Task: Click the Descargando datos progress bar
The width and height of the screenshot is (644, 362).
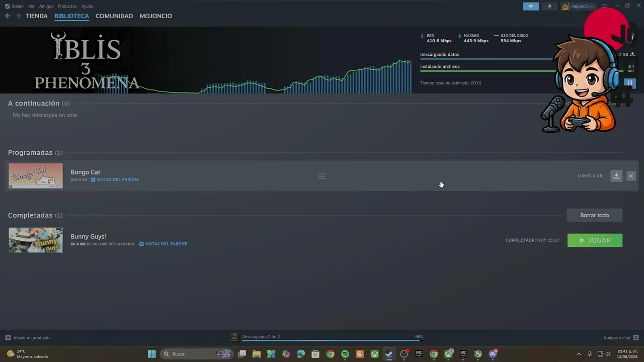Action: (486, 59)
